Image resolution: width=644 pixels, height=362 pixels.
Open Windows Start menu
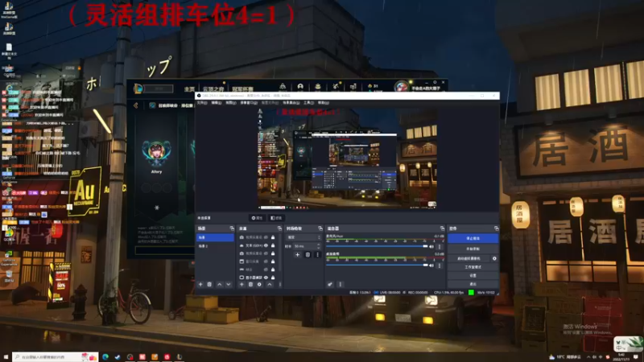(x=6, y=357)
